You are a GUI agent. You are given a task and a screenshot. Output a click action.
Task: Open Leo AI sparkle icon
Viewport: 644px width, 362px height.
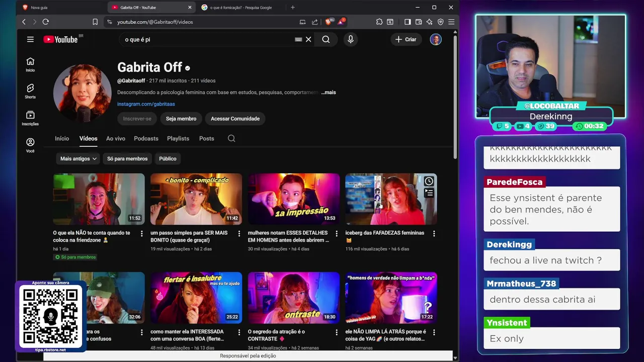pos(429,22)
